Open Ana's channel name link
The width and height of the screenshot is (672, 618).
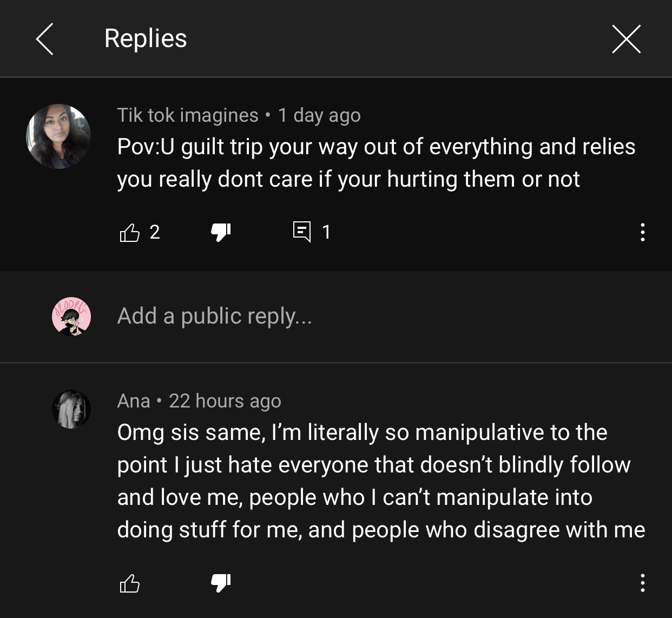pos(134,401)
